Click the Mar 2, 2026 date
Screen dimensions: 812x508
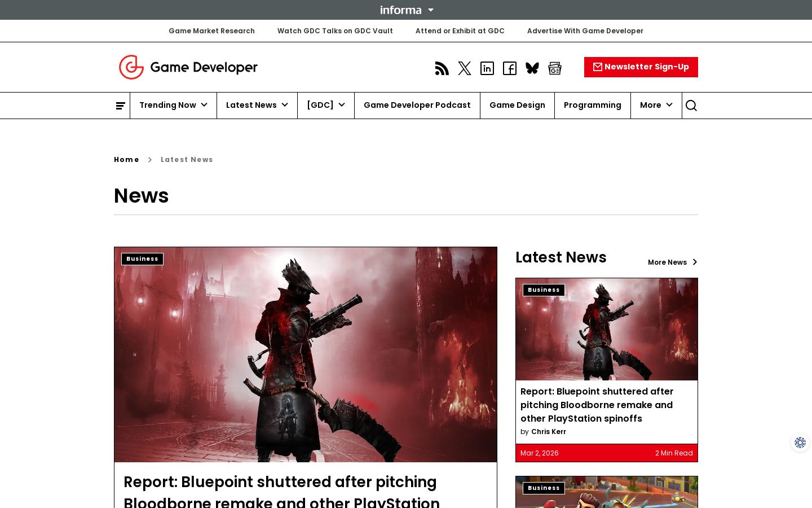(x=540, y=453)
